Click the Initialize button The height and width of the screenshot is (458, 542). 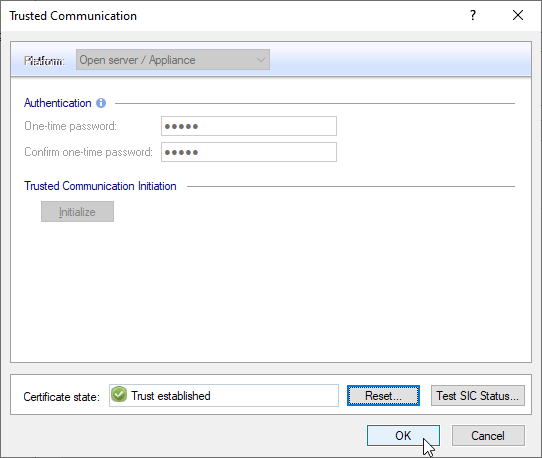click(x=77, y=212)
